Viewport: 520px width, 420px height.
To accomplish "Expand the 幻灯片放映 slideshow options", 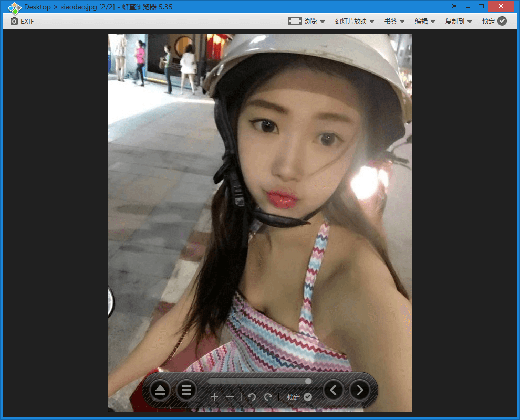I will click(352, 21).
